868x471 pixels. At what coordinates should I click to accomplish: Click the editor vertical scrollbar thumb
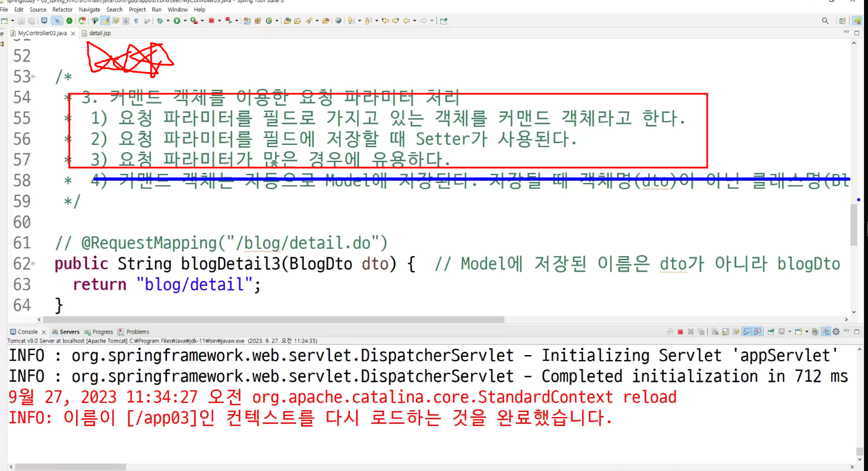coord(854,224)
